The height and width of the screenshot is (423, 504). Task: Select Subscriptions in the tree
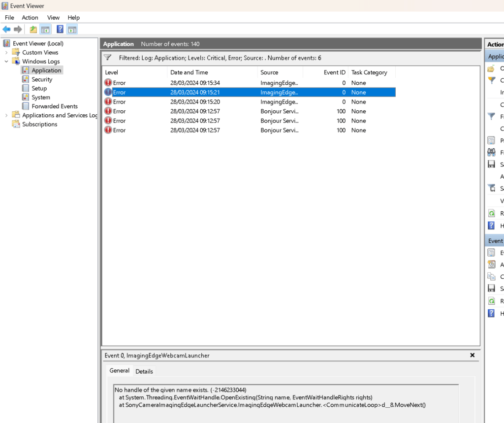click(x=39, y=124)
